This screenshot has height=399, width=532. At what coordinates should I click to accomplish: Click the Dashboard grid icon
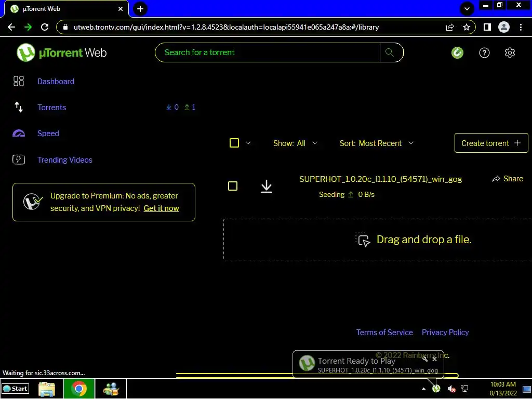[x=19, y=81]
